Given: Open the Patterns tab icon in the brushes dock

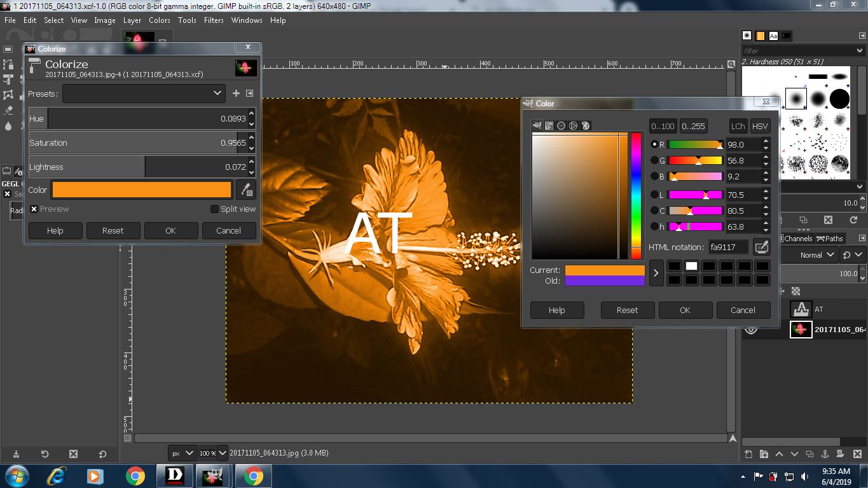Looking at the screenshot, I should [x=760, y=36].
